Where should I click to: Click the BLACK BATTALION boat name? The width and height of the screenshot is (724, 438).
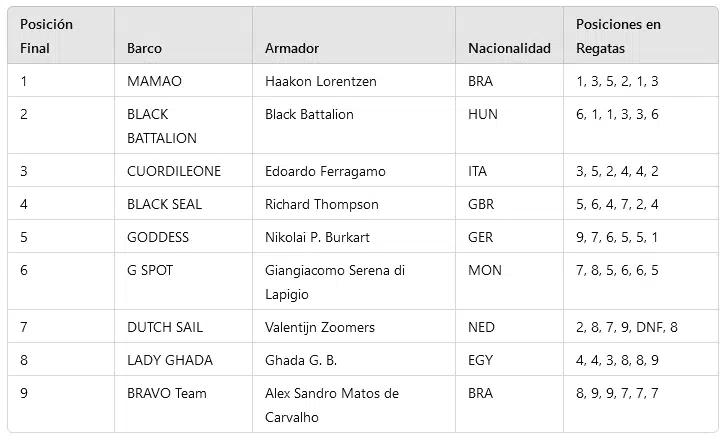click(x=162, y=126)
